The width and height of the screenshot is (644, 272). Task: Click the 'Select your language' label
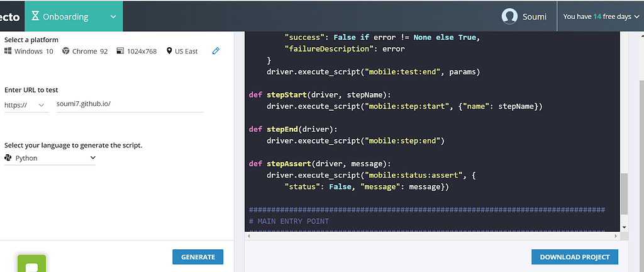click(74, 145)
